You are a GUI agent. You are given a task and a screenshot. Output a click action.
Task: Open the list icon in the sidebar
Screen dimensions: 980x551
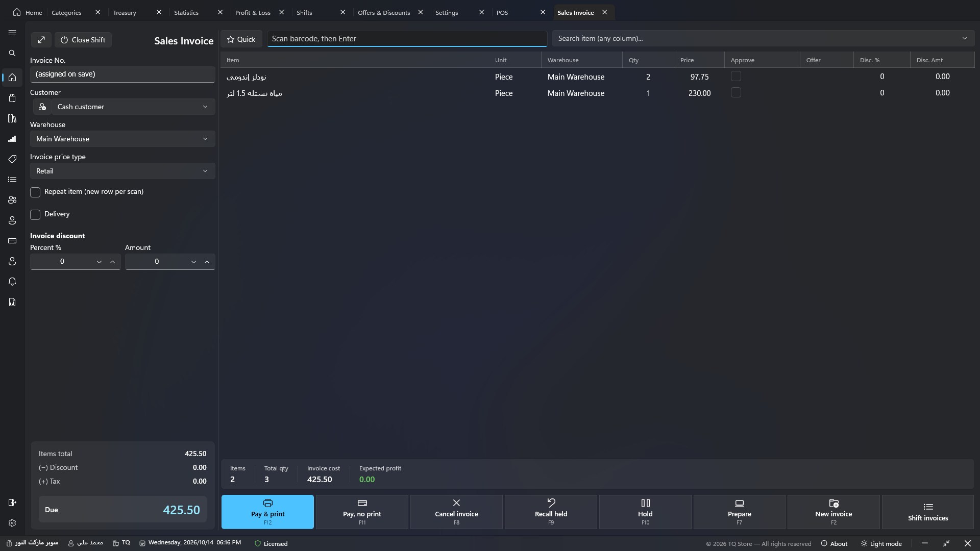point(12,180)
